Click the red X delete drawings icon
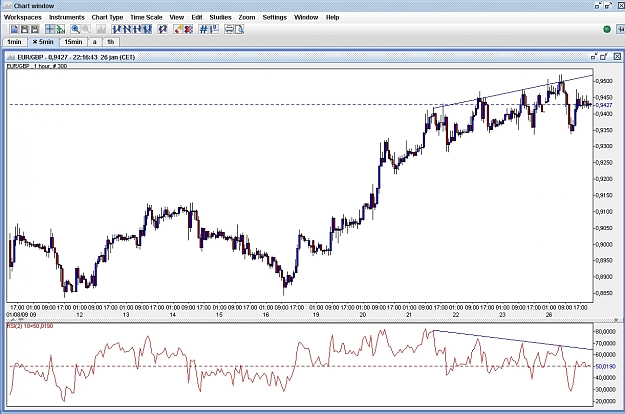Screen dimensions: 625x414 [x=189, y=29]
